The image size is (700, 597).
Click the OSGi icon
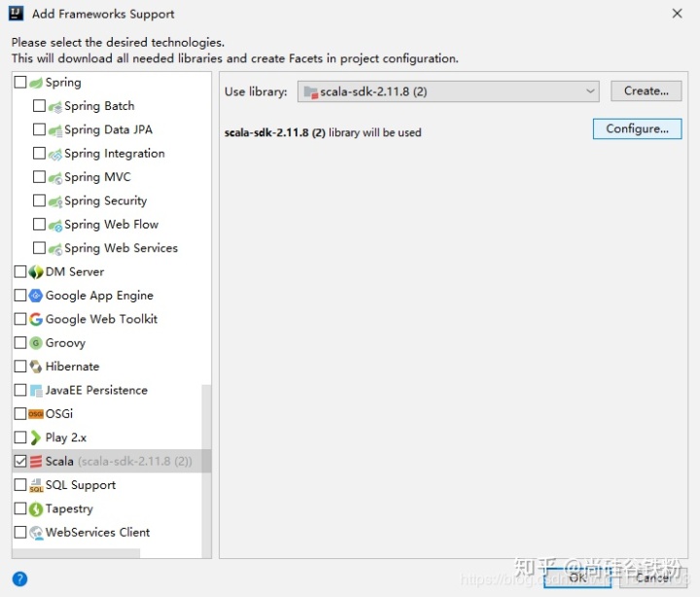coord(36,414)
